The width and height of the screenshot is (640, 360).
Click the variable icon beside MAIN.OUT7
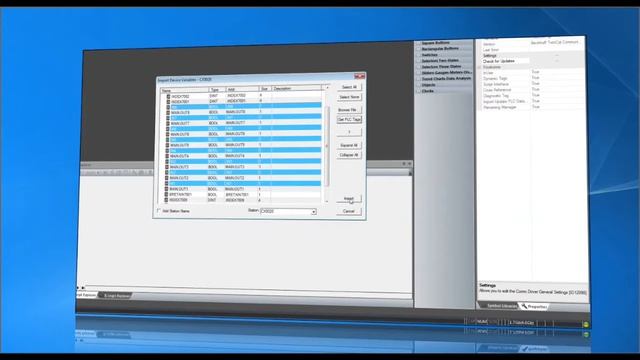click(168, 123)
